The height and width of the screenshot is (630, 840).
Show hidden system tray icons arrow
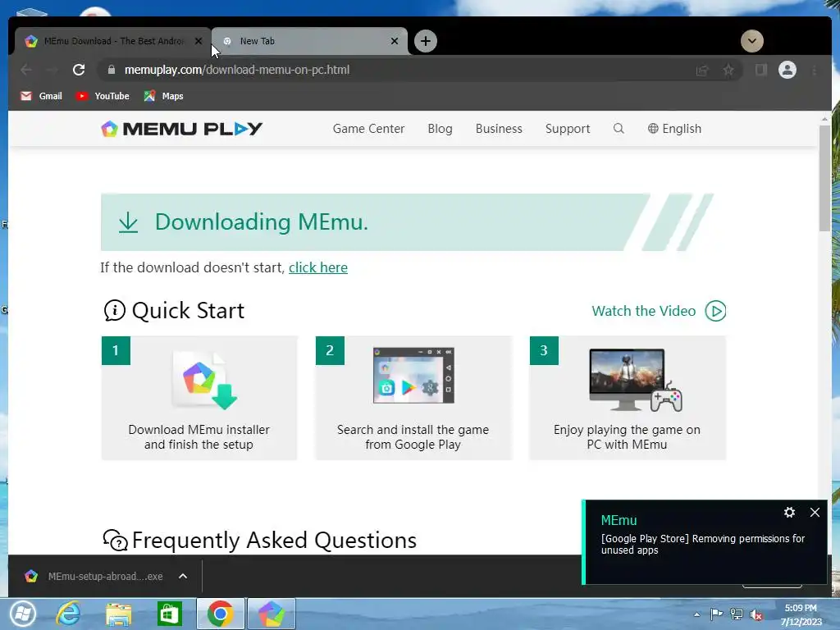tap(696, 614)
